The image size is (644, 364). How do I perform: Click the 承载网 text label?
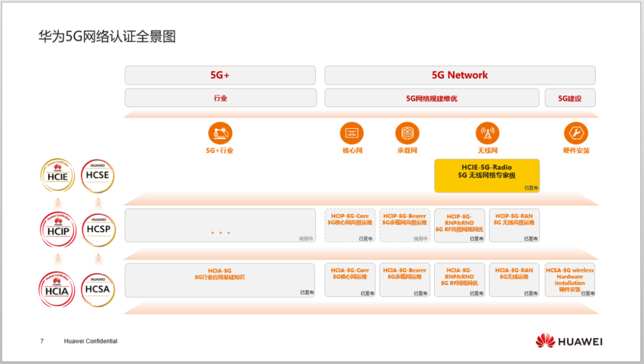[x=407, y=151]
